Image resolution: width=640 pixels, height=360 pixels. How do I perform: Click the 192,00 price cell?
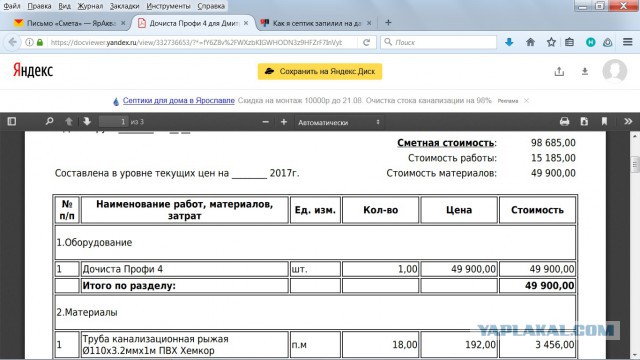tap(459, 345)
